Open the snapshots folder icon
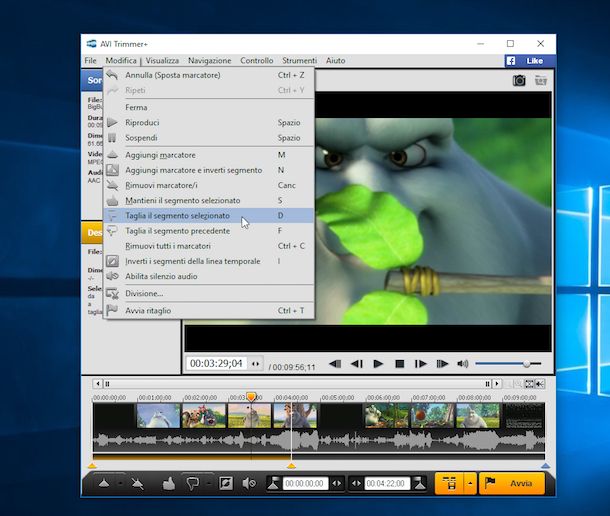Viewport: 610px width, 516px height. (x=540, y=81)
